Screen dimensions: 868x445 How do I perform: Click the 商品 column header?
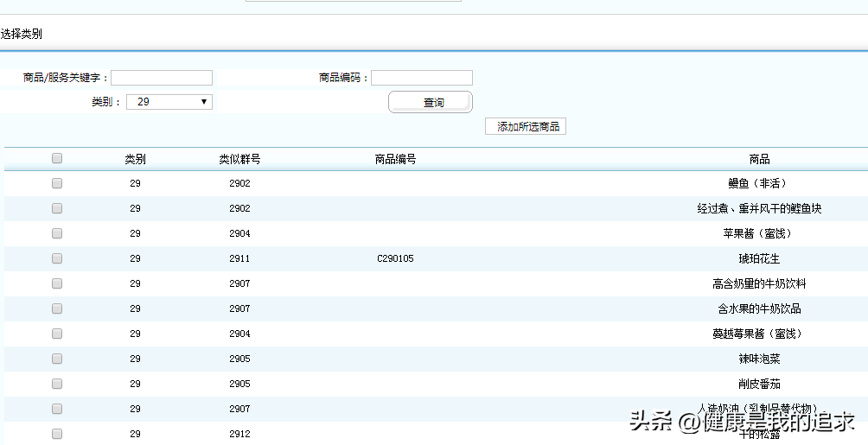[759, 159]
